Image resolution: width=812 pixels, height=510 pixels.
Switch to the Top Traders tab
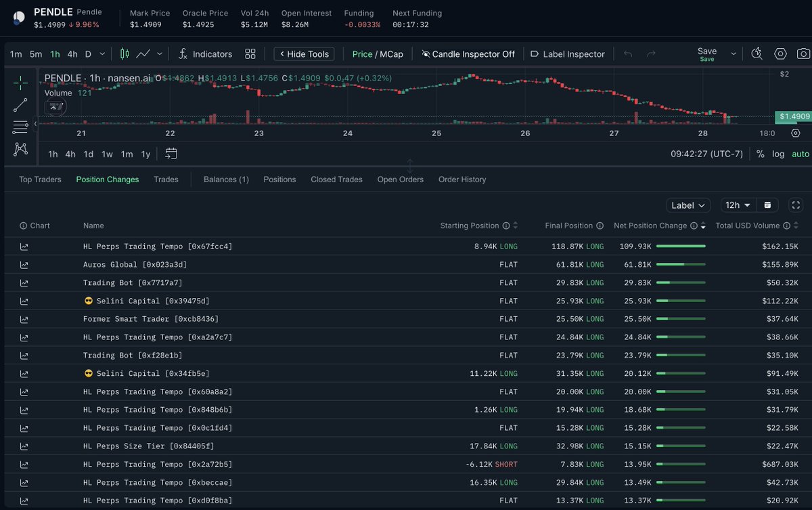coord(40,179)
